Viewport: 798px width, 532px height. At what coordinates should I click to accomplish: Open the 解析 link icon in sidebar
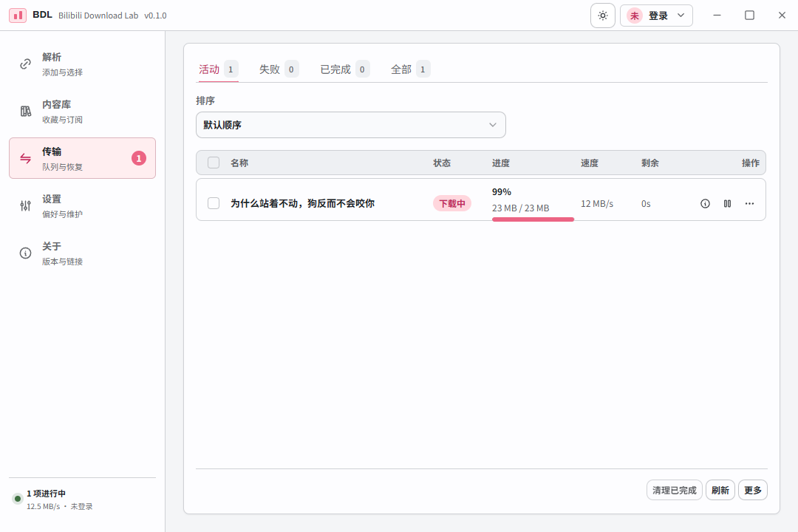pyautogui.click(x=25, y=64)
